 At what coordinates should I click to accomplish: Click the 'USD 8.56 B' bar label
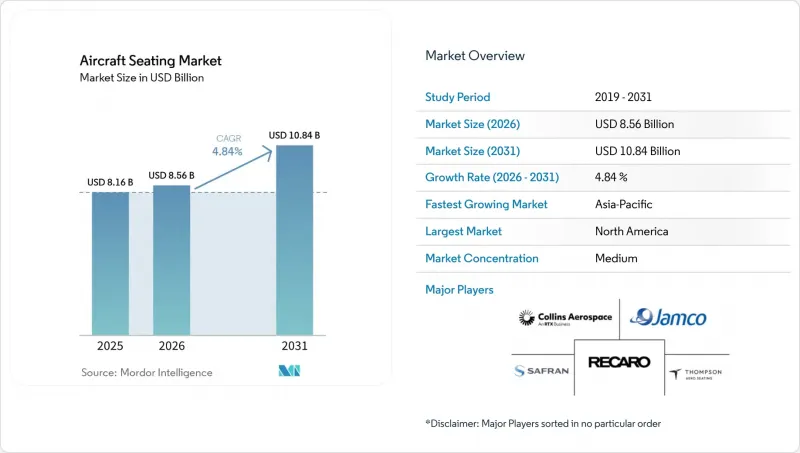pos(171,175)
